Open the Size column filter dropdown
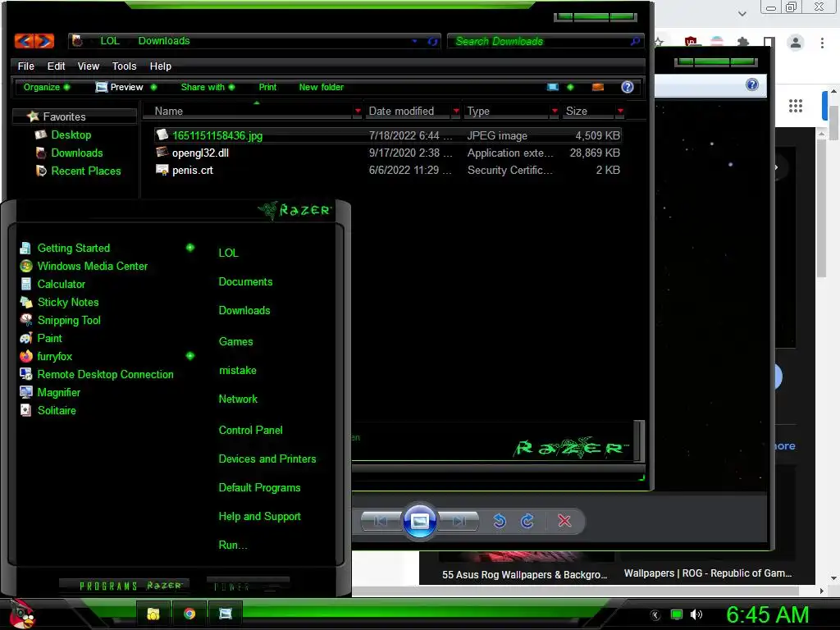This screenshot has height=630, width=840. click(620, 112)
